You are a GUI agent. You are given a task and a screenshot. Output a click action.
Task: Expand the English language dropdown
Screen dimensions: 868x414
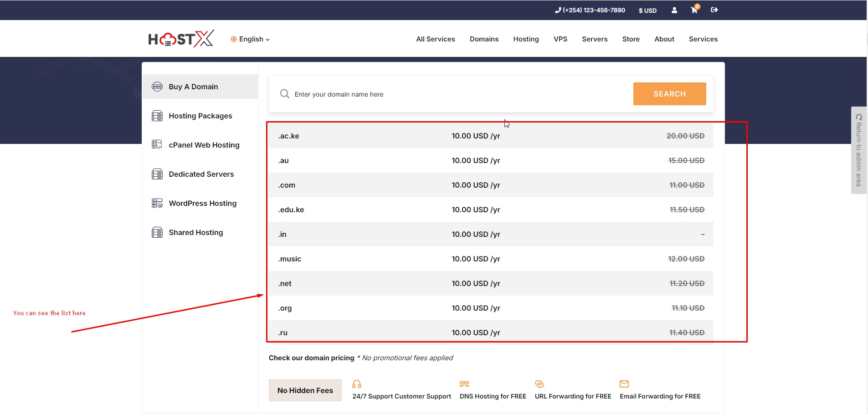pos(251,39)
